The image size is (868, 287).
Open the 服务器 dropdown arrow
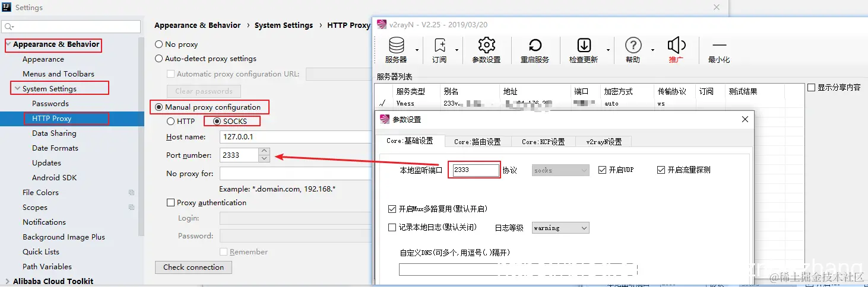pos(417,50)
